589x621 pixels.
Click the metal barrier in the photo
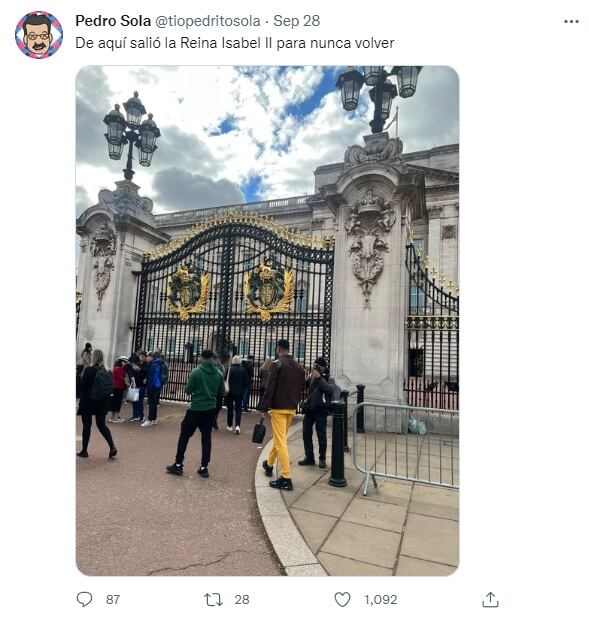(x=405, y=447)
